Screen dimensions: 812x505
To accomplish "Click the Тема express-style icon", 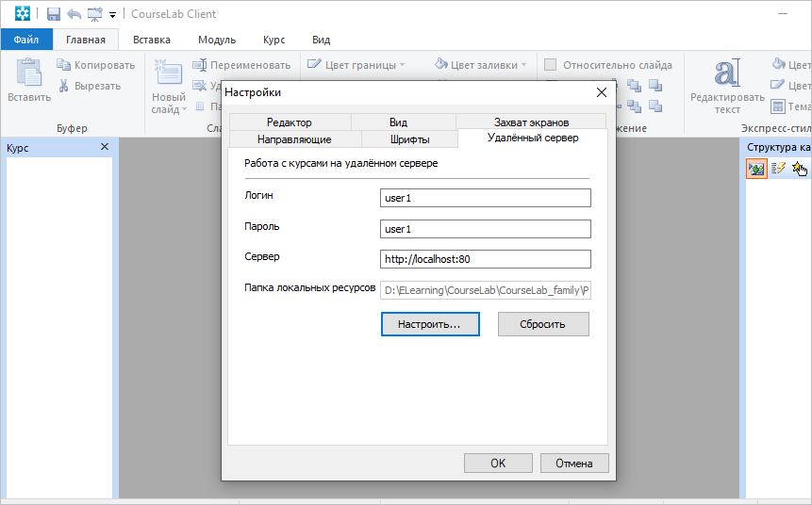I will coord(777,106).
